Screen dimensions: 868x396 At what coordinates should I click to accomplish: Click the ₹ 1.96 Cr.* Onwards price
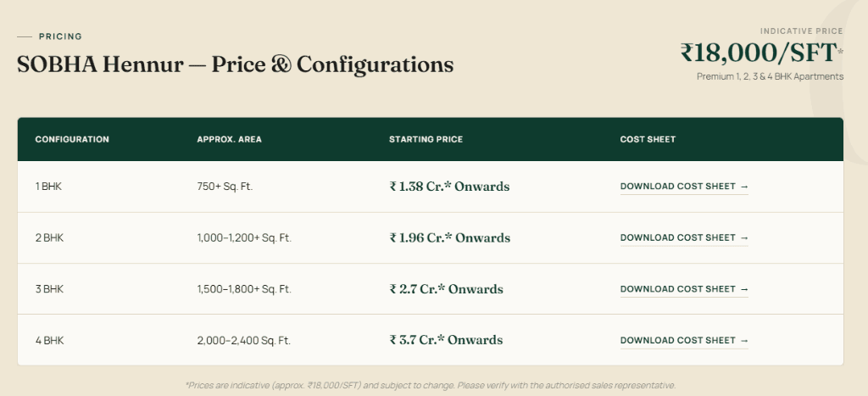point(450,237)
